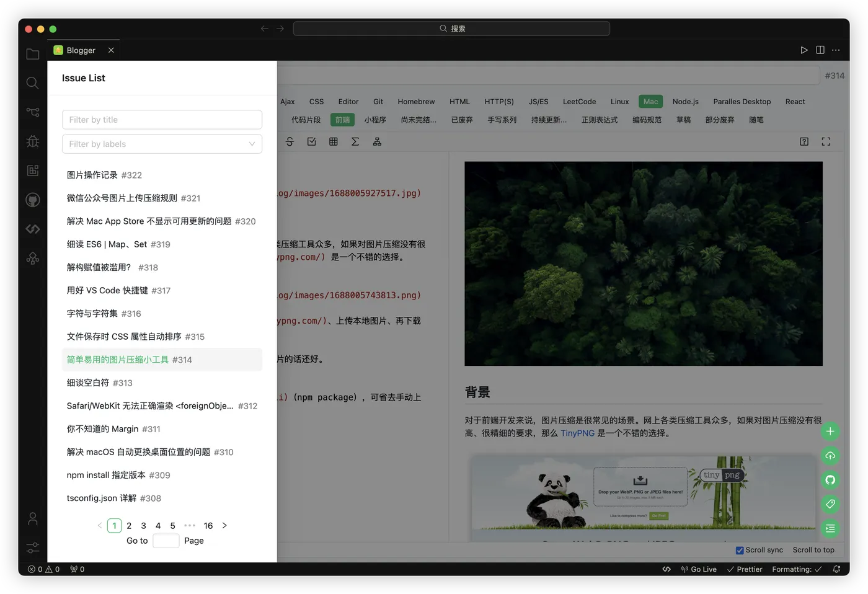Click the Filter by title input
868x594 pixels.
(x=162, y=120)
